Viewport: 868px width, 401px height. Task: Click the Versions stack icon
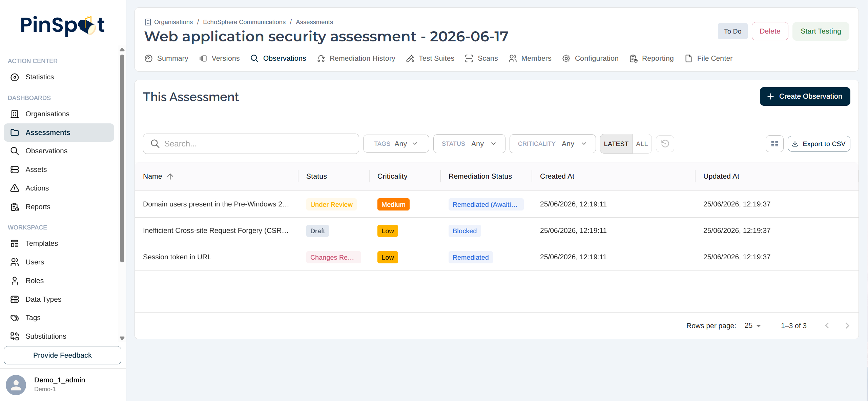(x=203, y=58)
